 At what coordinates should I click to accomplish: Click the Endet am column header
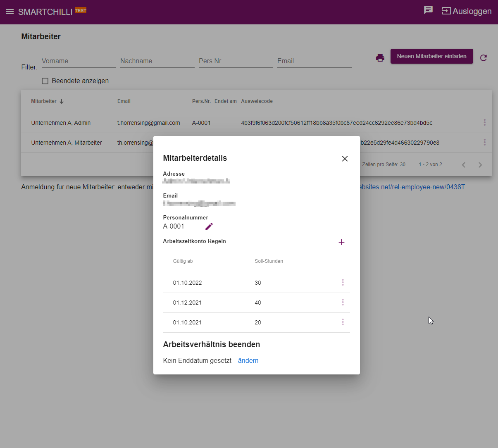pos(226,101)
